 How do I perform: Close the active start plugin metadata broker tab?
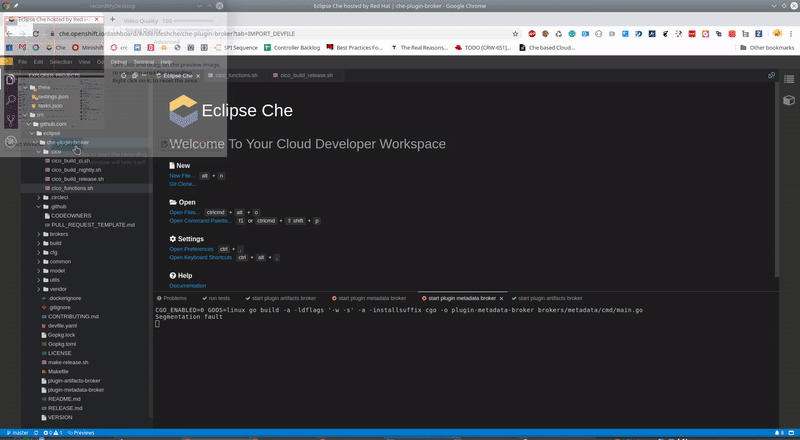501,299
